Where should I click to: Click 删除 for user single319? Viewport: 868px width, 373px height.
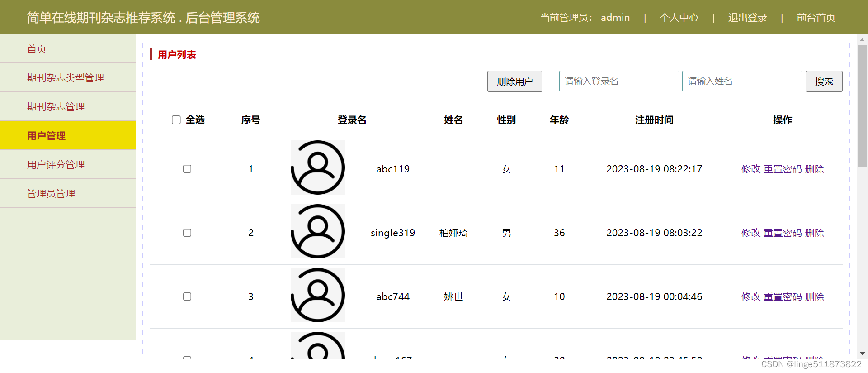click(815, 233)
